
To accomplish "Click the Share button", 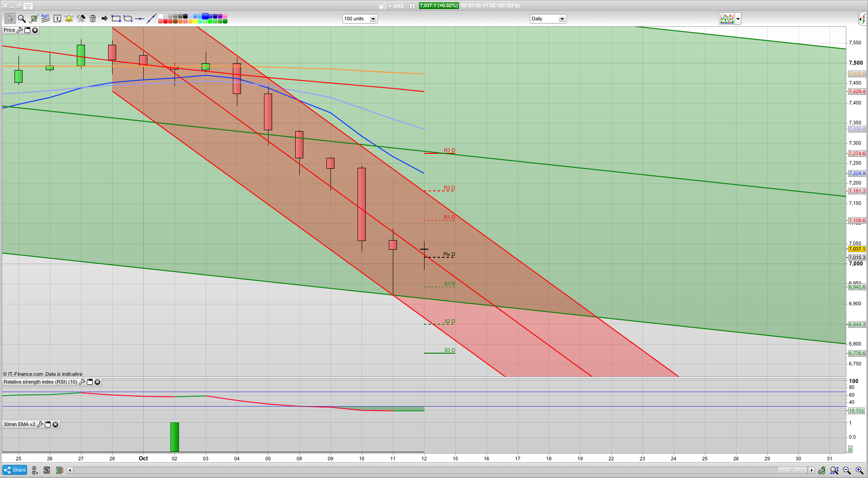I will tap(15, 470).
